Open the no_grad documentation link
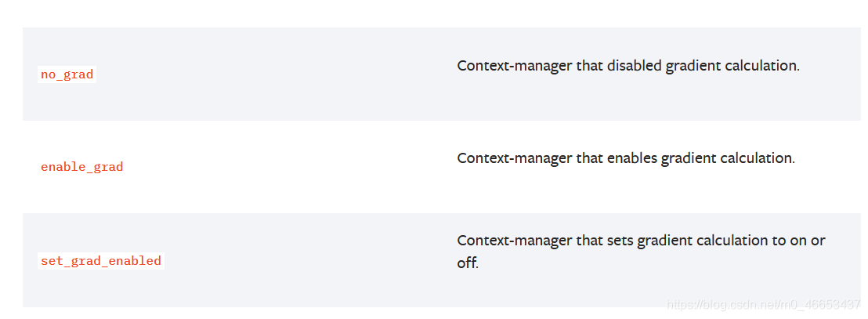 [67, 75]
